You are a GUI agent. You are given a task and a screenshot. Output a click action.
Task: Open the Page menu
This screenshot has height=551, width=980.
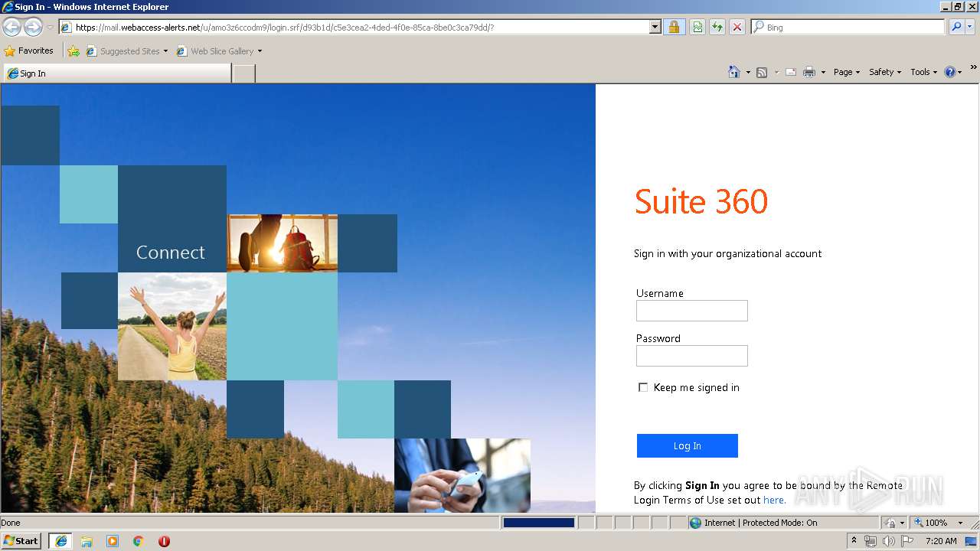coord(846,72)
